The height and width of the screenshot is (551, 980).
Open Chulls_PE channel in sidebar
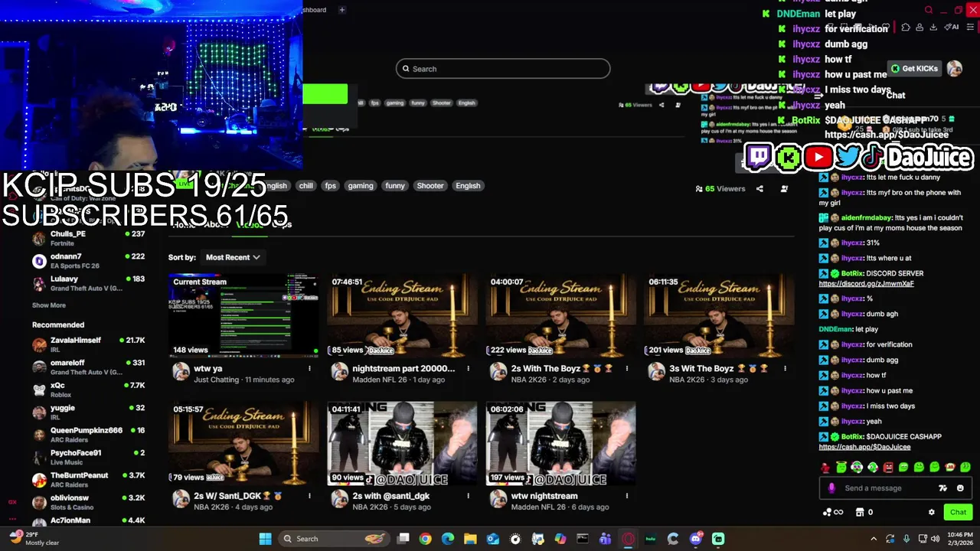88,238
